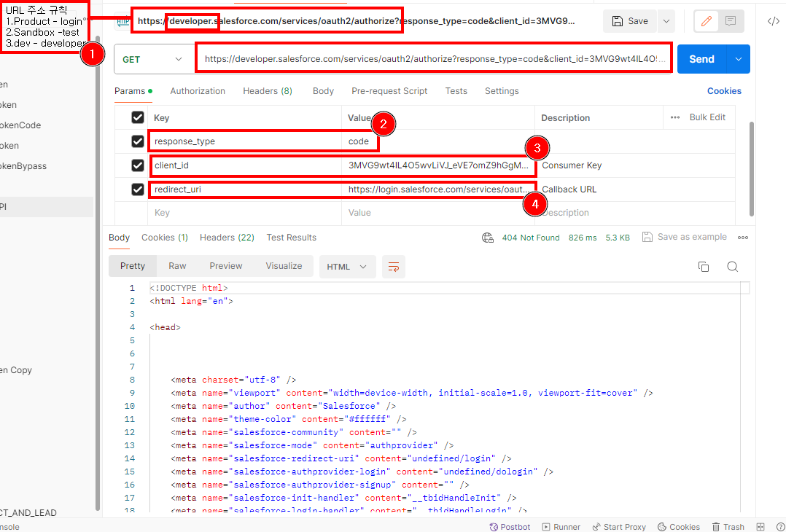786x532 pixels.
Task: Click the code value cell
Action: tap(438, 141)
